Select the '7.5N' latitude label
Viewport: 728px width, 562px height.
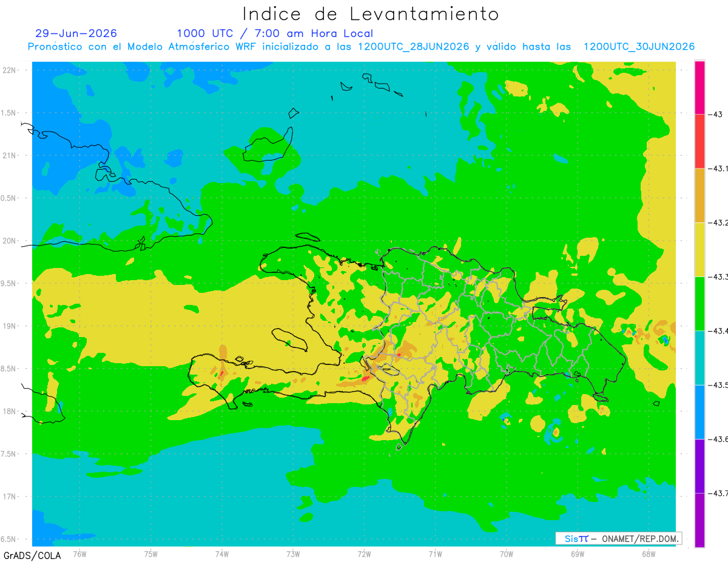coord(9,454)
